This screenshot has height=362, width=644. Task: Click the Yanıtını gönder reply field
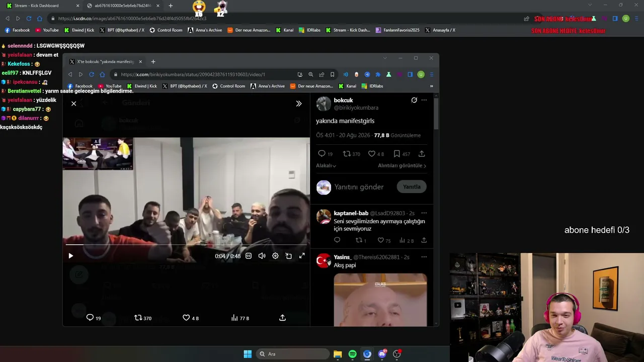[x=359, y=187]
